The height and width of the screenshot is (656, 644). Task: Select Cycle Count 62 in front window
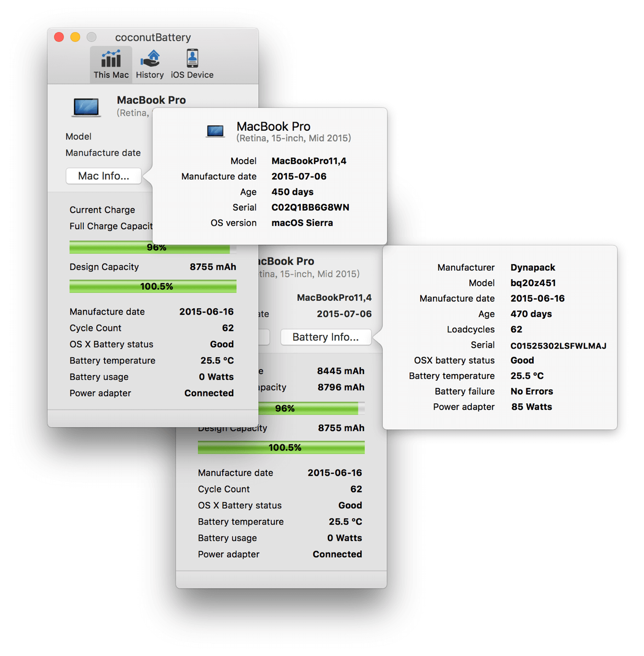(228, 328)
